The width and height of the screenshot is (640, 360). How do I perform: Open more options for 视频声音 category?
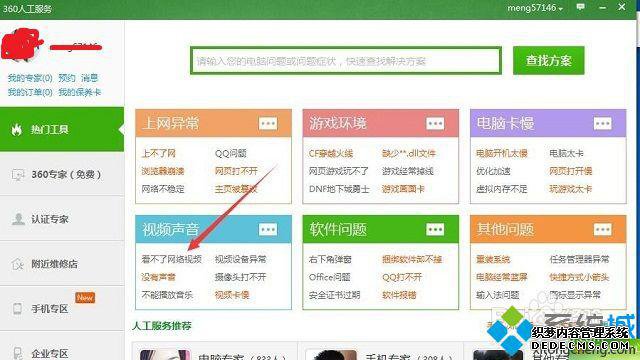268,229
